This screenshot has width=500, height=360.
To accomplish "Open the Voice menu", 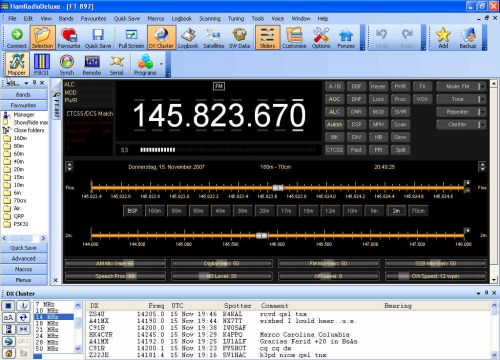I will [x=278, y=19].
